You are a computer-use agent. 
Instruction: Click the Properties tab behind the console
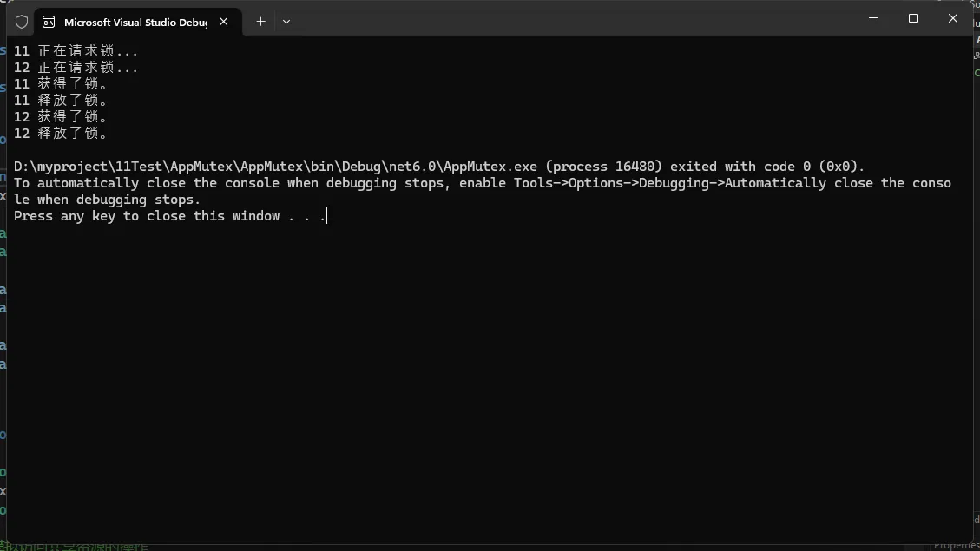[x=956, y=546]
